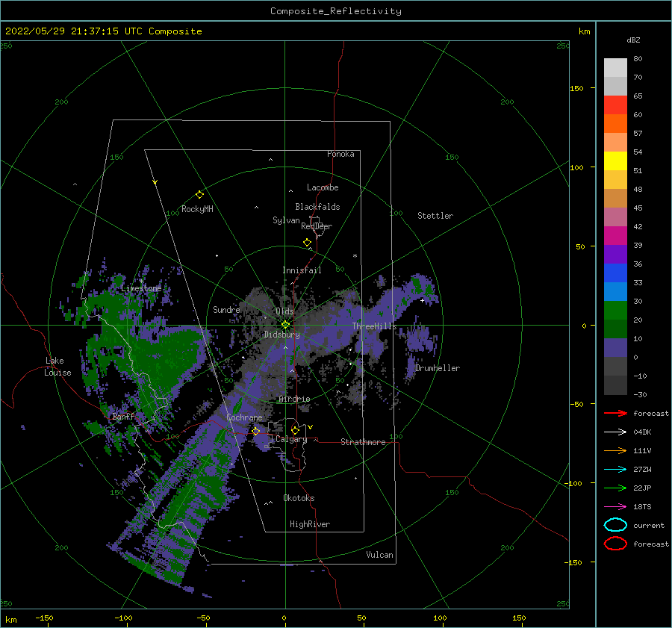Viewport: 672px width, 628px height.
Task: Click the yellow diamond marker below RedDeer
Action: [307, 243]
